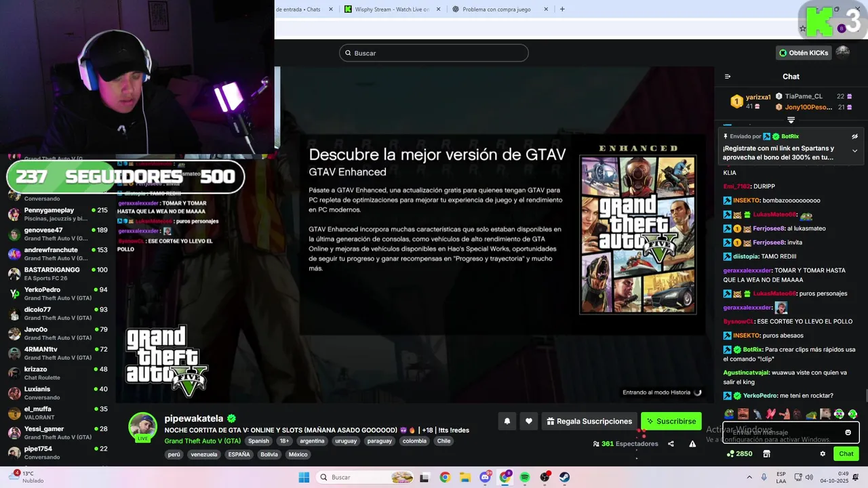
Task: Click the Agustincatvajal username in chat
Action: [746, 372]
